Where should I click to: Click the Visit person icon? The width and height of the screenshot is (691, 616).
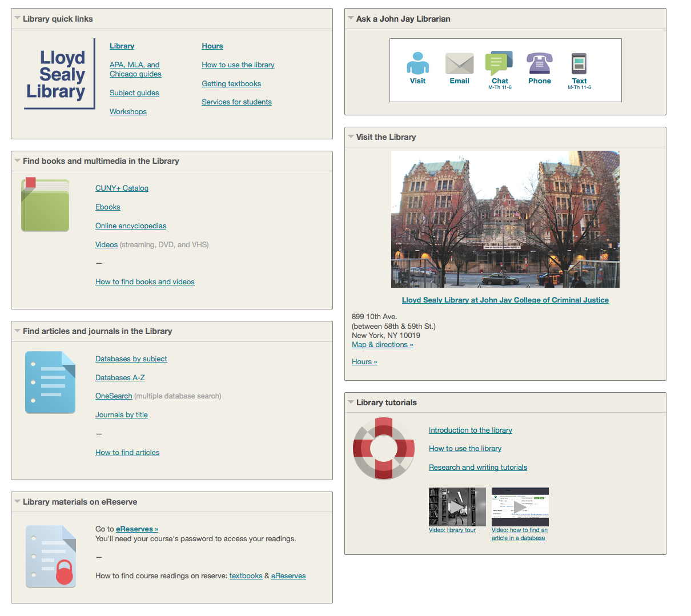click(x=417, y=63)
